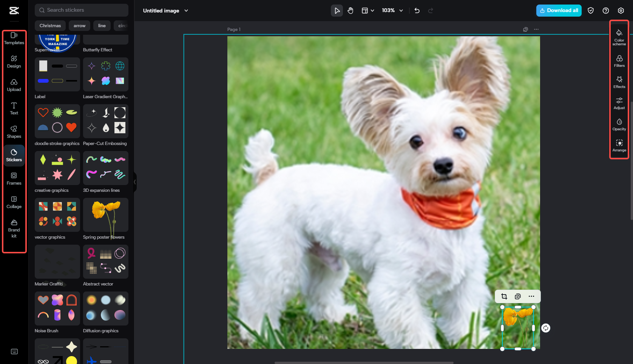Open the Label sticker pack
The height and width of the screenshot is (364, 633).
[57, 74]
